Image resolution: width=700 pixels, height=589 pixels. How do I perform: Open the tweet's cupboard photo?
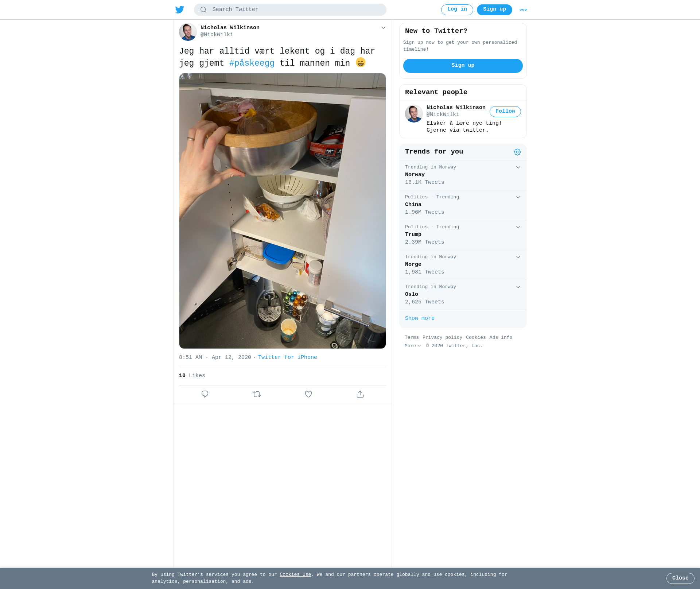pyautogui.click(x=283, y=211)
